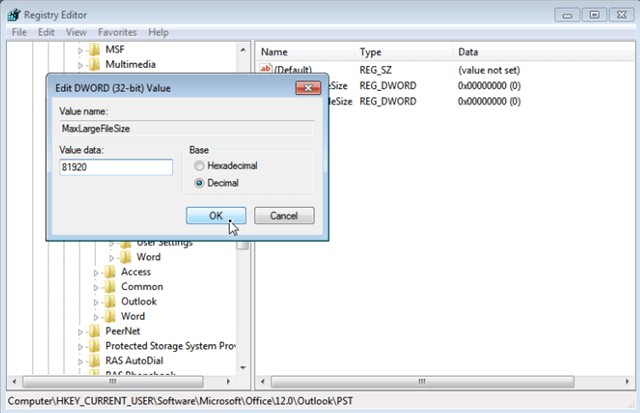Select the RAS AutoDial tree label
This screenshot has height=413, width=640.
(x=134, y=361)
